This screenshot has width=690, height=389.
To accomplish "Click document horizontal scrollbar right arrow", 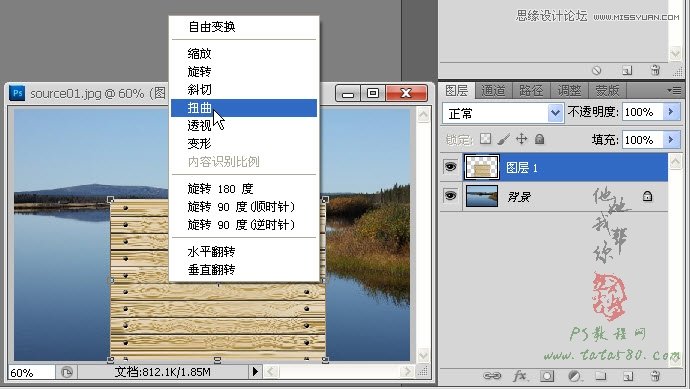I will click(x=407, y=372).
